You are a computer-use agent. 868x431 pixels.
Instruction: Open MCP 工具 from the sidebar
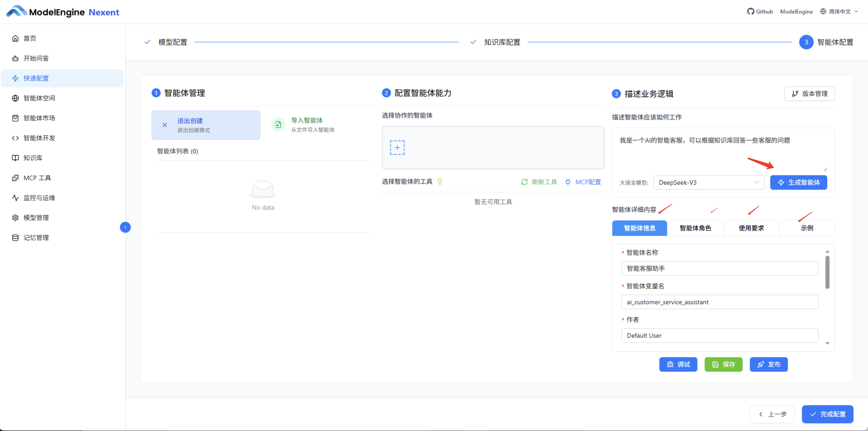[36, 178]
